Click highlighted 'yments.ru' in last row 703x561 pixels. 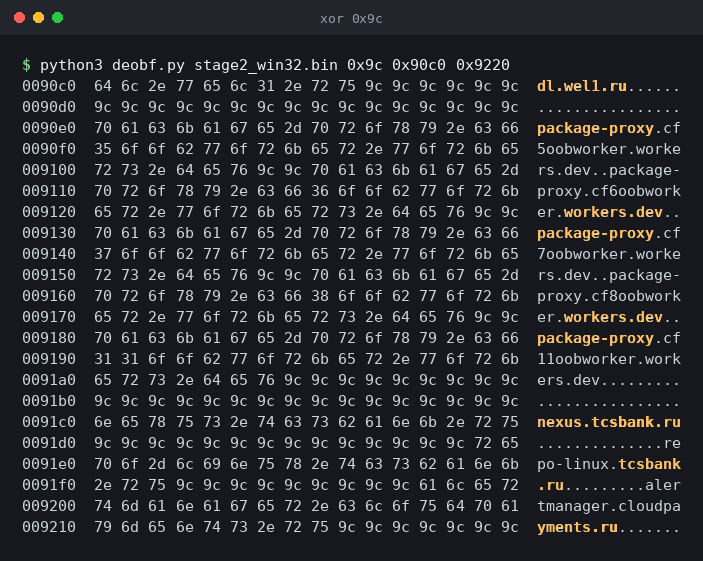pyautogui.click(x=577, y=527)
